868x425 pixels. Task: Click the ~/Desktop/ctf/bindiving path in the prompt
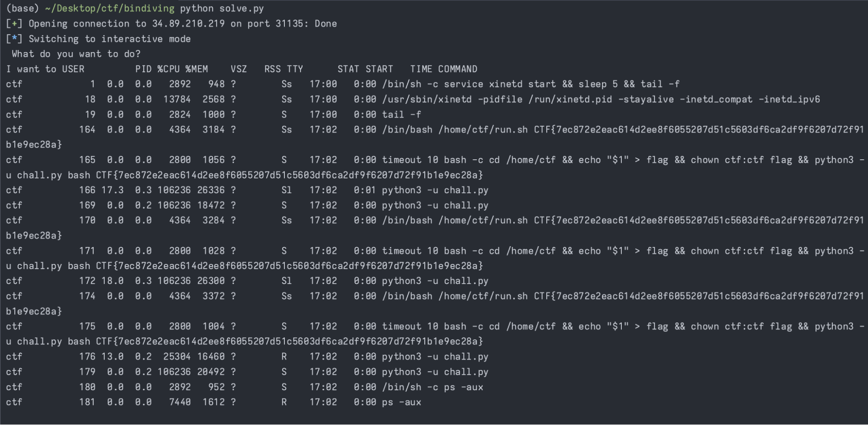pos(109,8)
